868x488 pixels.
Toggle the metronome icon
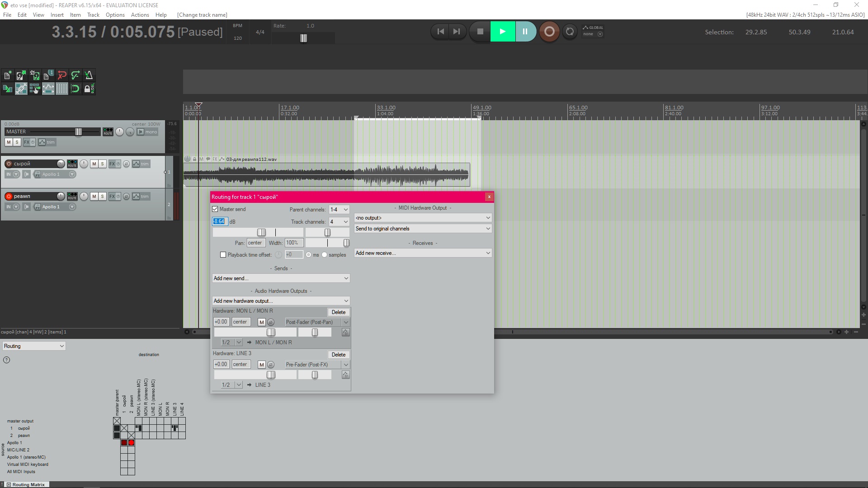(89, 75)
